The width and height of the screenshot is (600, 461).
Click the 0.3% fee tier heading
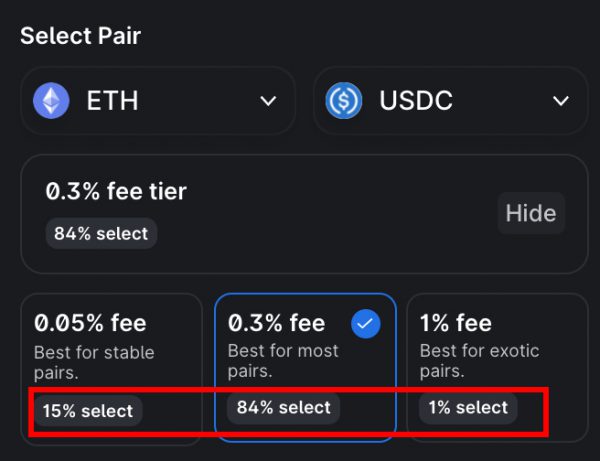pos(116,191)
